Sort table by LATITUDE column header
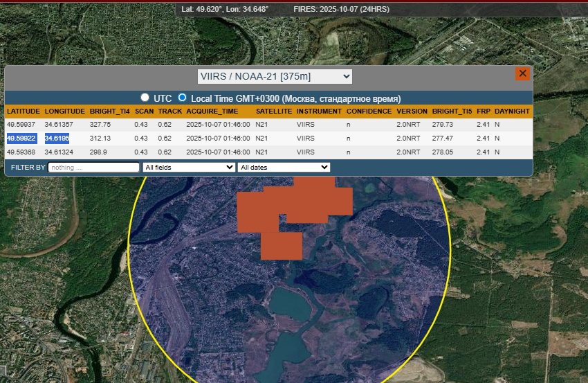588x383 pixels. coord(24,111)
